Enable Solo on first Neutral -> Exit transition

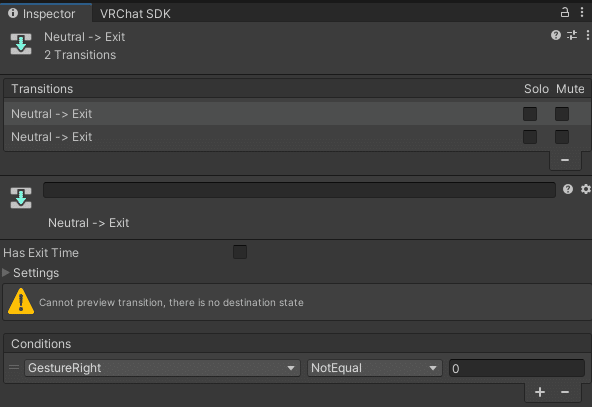click(530, 114)
